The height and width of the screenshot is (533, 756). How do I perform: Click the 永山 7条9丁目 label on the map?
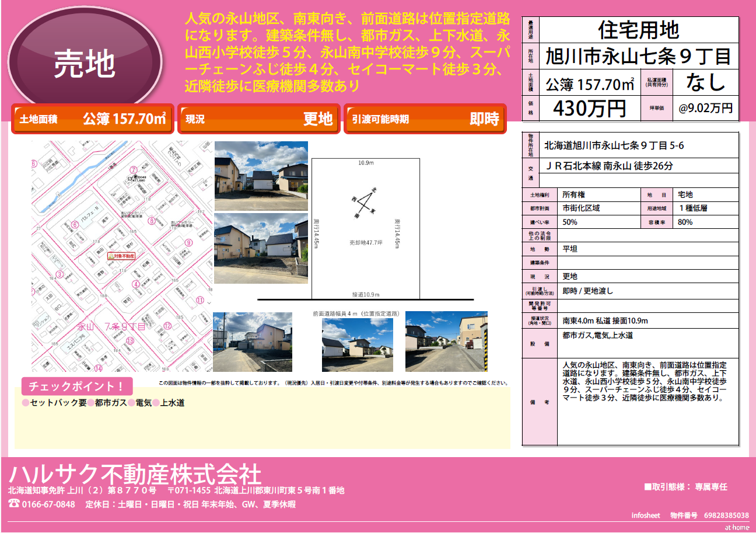click(111, 326)
